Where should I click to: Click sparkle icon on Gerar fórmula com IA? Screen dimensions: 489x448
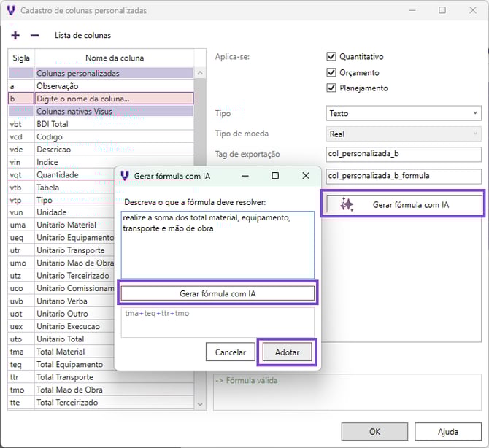(347, 205)
